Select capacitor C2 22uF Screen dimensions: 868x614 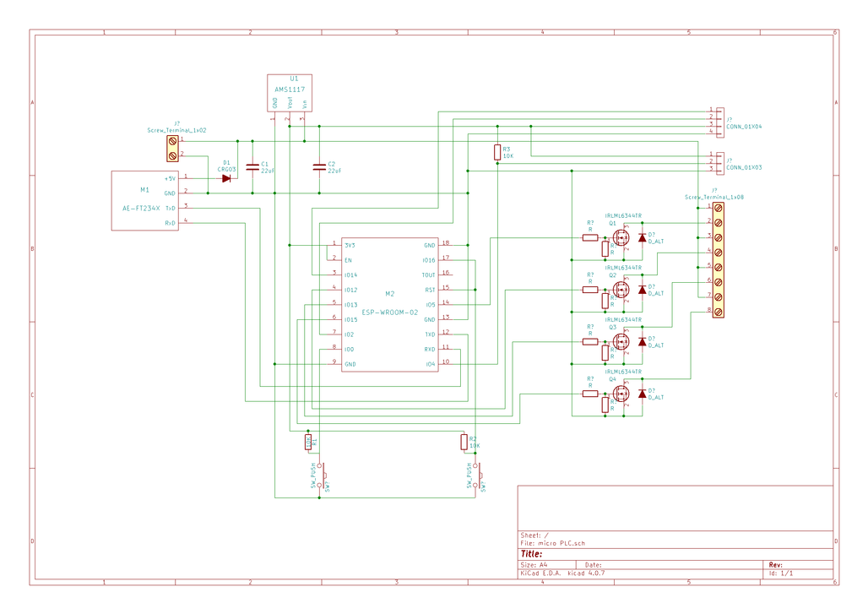(319, 166)
